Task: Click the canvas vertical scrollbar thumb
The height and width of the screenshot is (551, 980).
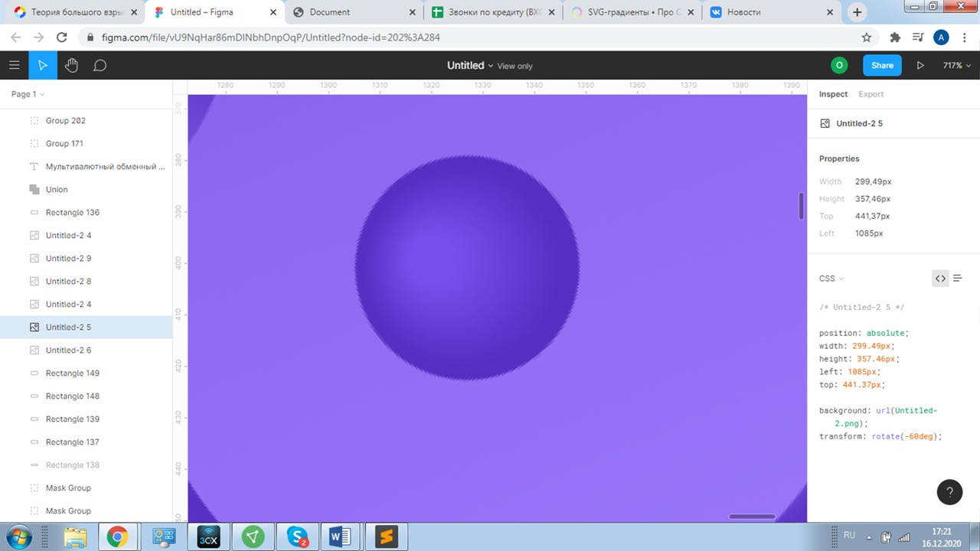Action: coord(801,206)
